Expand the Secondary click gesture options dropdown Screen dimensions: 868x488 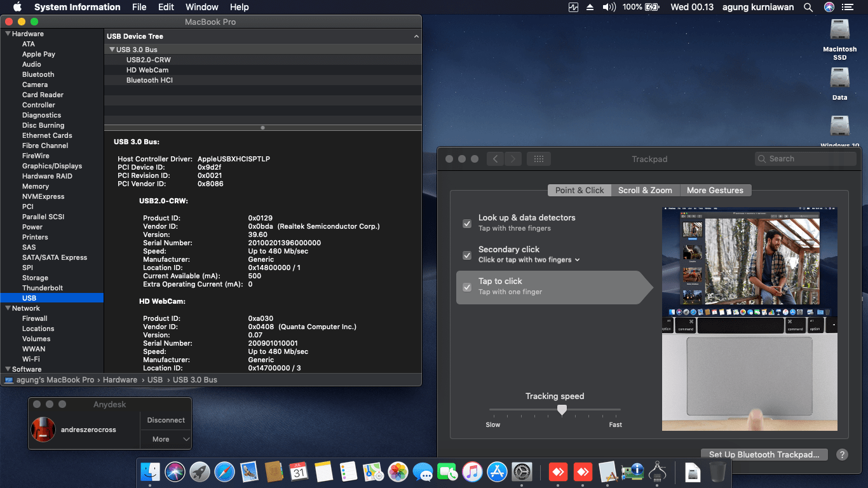578,260
